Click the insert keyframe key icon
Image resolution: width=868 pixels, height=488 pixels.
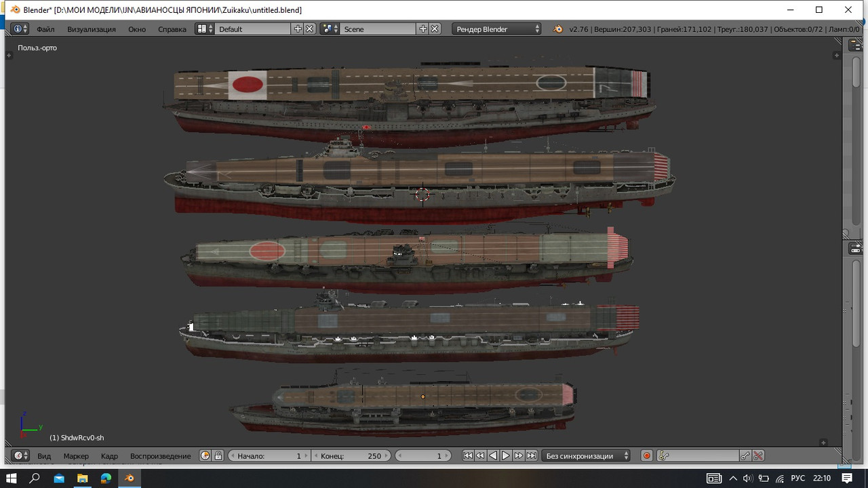point(745,456)
